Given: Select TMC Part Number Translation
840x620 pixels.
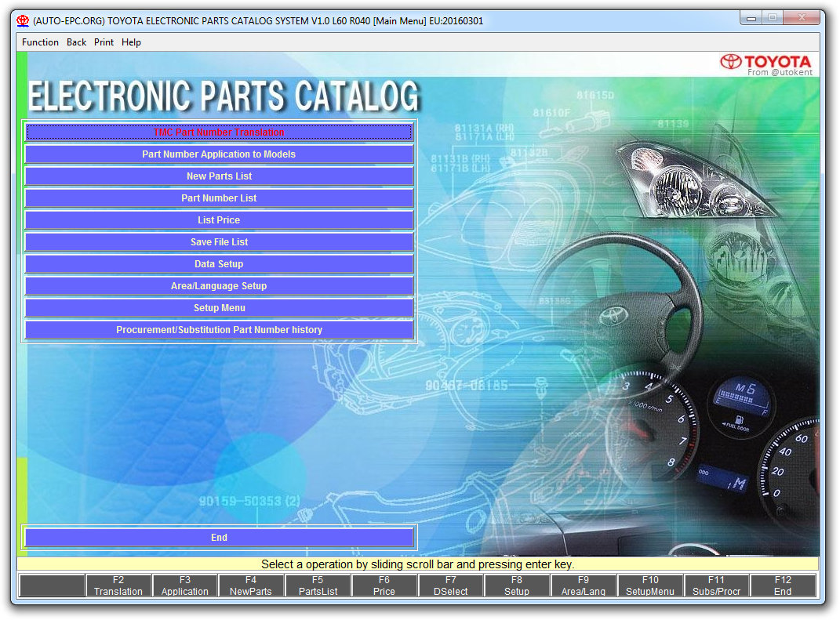Looking at the screenshot, I should click(219, 132).
